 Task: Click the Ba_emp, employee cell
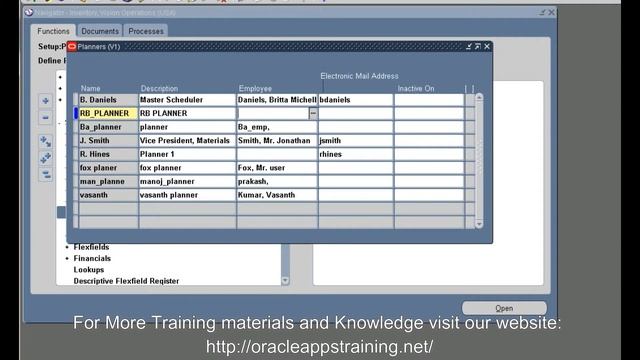point(277,127)
